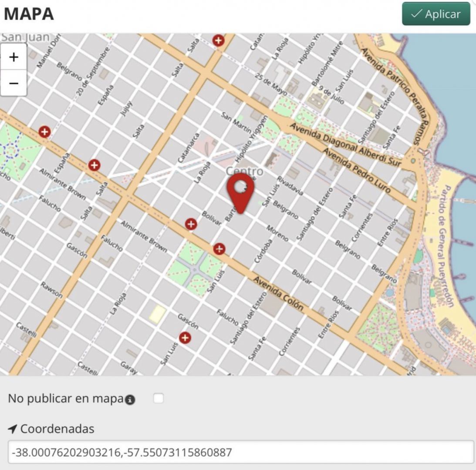Focus the Coordenadas input field

click(x=240, y=453)
